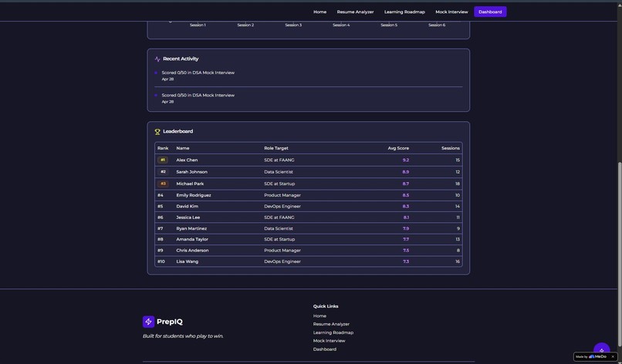Open Mock Interview in top navigation
The image size is (622, 364).
pyautogui.click(x=451, y=12)
